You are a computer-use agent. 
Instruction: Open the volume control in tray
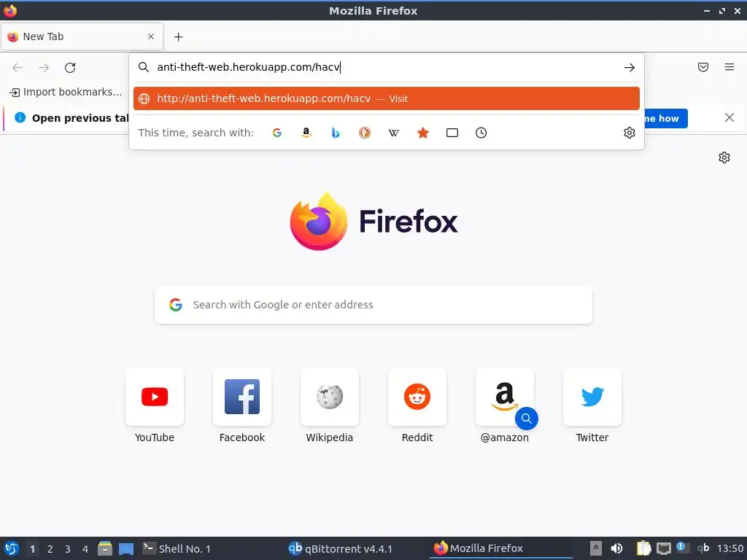coord(616,548)
